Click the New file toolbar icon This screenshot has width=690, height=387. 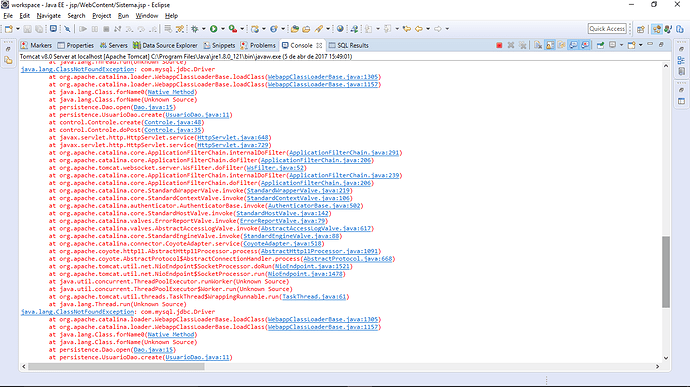coord(9,29)
